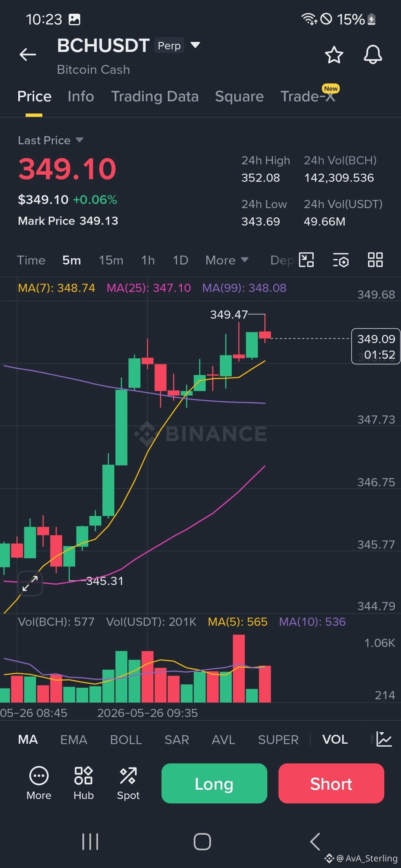Tap the 24h Low value 343.69
The image size is (401, 868).
pos(261,221)
